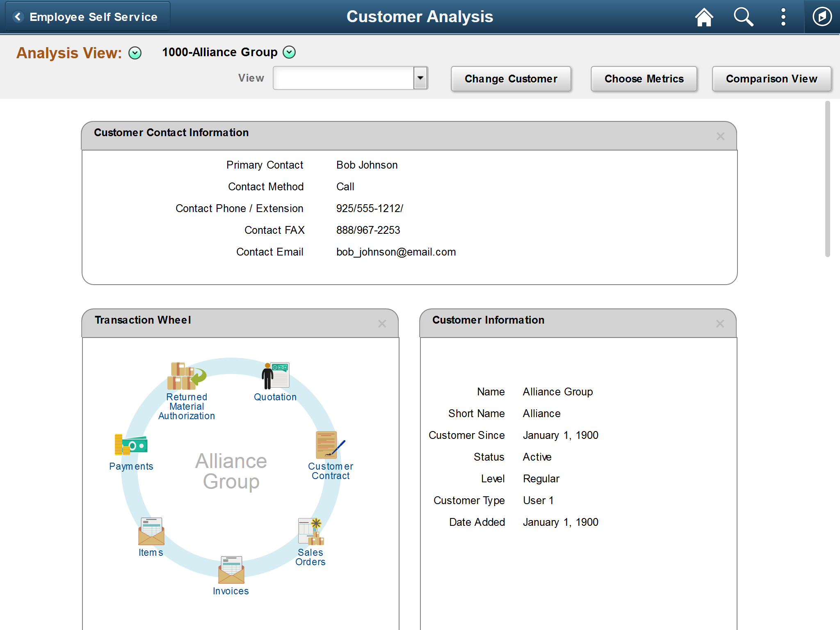840x630 pixels.
Task: Select the Quotation wheel icon
Action: click(x=275, y=376)
